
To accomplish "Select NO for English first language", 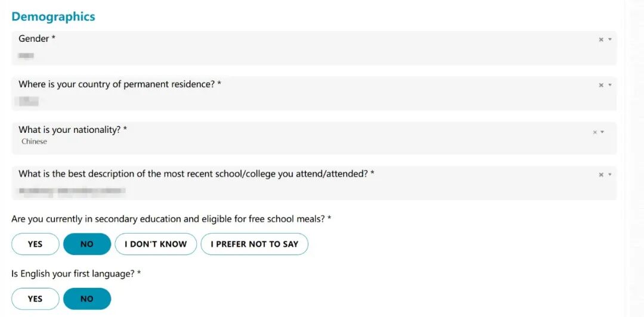I will tap(87, 299).
